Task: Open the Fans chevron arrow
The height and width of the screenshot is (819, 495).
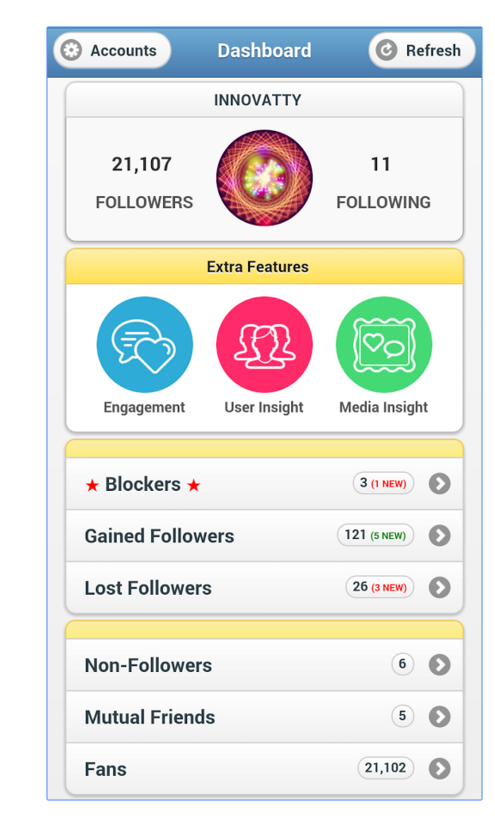Action: tap(440, 768)
